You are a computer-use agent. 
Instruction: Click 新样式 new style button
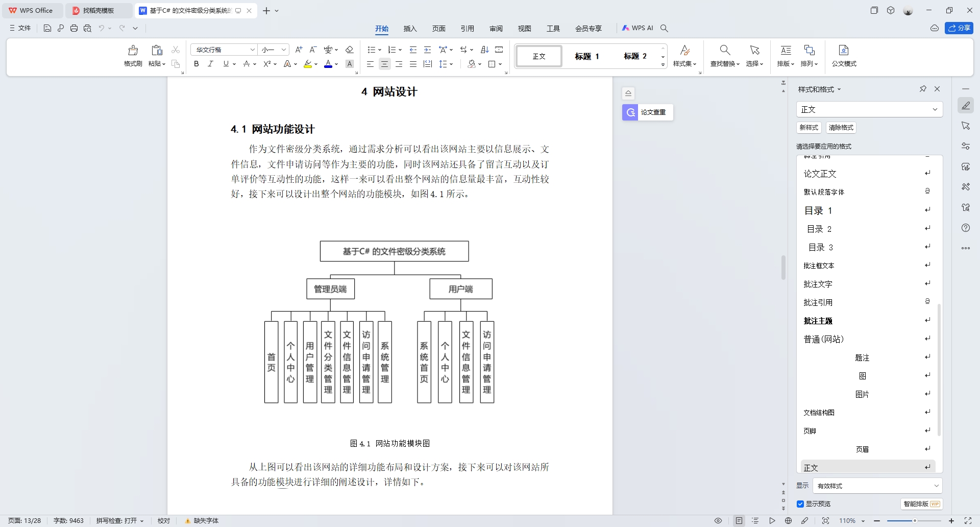click(x=808, y=128)
